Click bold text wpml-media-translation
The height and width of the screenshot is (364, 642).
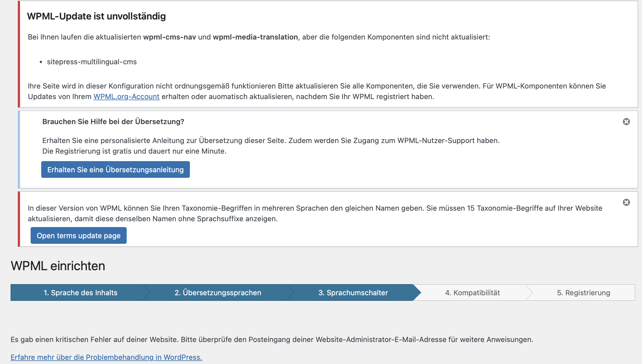tap(255, 37)
